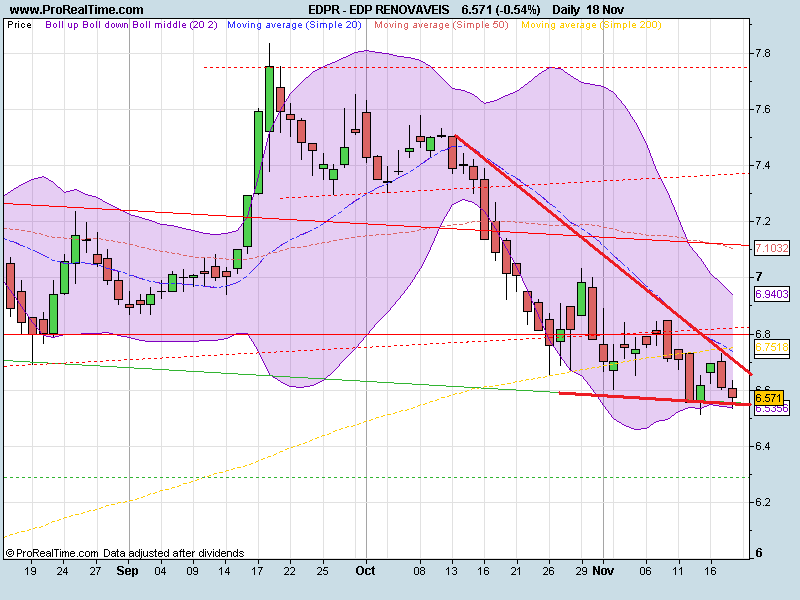
Task: Click the Daily timeframe label
Action: click(x=565, y=10)
